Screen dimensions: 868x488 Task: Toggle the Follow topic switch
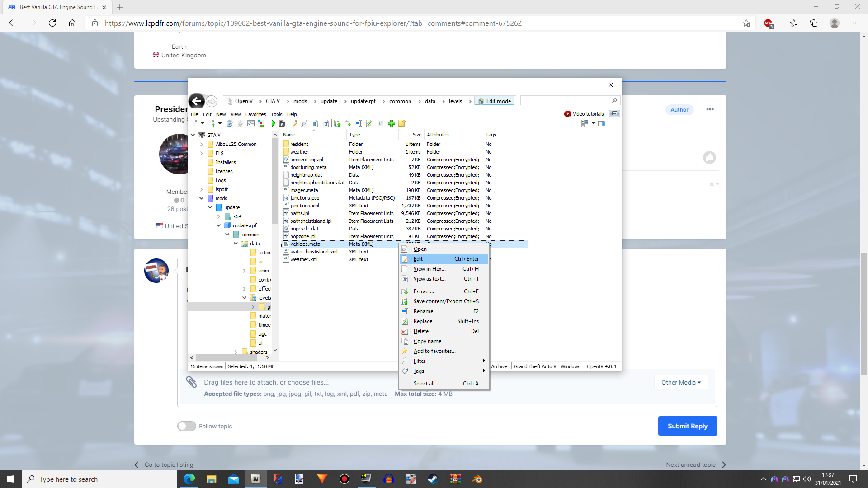coord(187,426)
